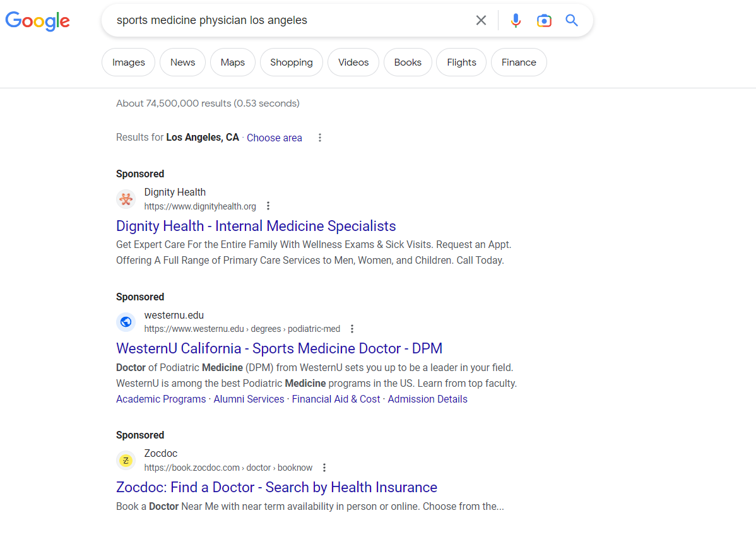Click the Alumni Services sitelink
Viewport: 756px width, 537px height.
tap(249, 399)
